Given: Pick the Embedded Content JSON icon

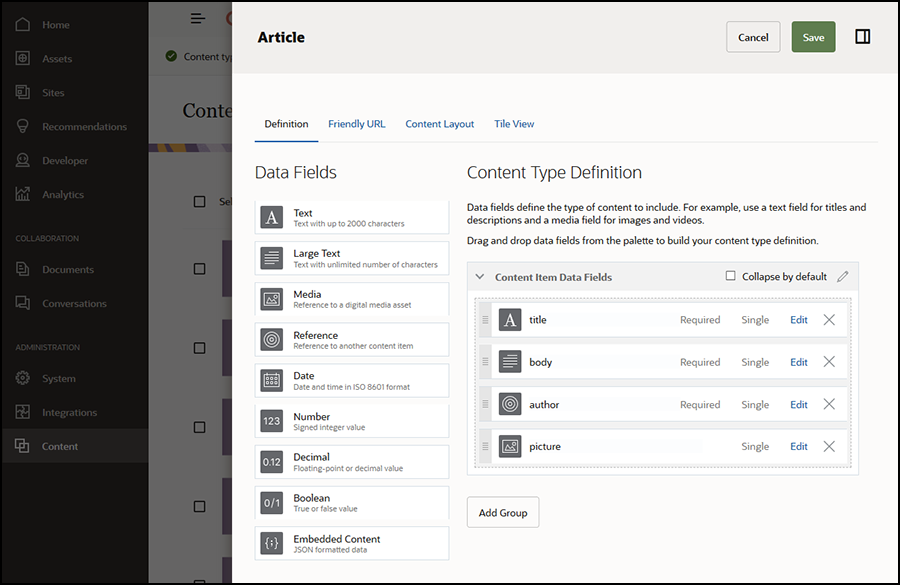Looking at the screenshot, I should (271, 543).
